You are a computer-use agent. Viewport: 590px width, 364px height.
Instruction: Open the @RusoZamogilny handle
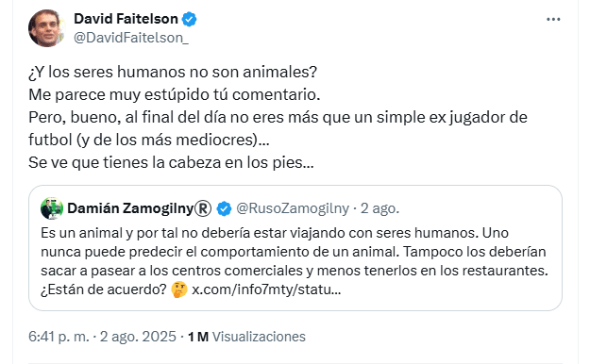click(x=293, y=208)
